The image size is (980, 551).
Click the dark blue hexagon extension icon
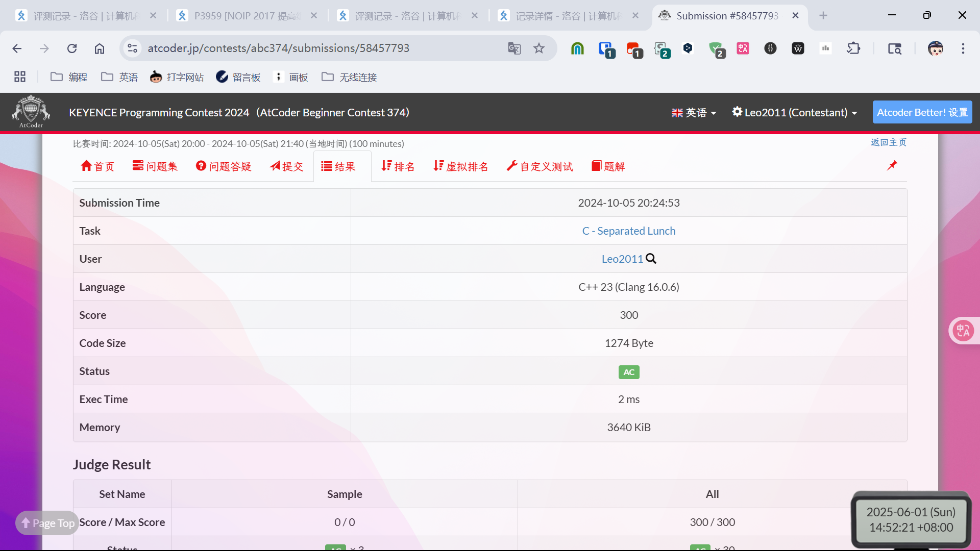(x=688, y=48)
